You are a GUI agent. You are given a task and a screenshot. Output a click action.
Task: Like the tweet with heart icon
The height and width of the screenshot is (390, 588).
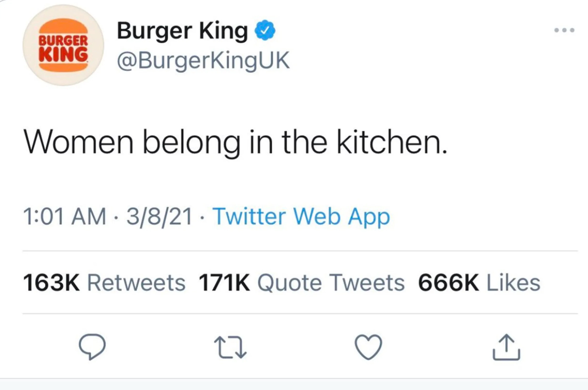[x=368, y=348]
